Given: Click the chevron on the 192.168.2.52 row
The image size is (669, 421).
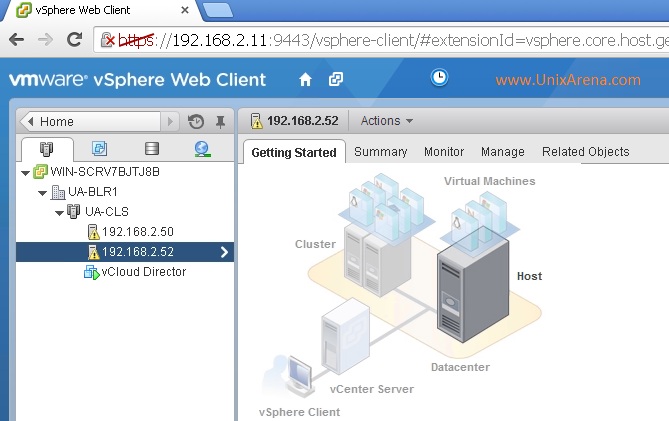Looking at the screenshot, I should 224,252.
